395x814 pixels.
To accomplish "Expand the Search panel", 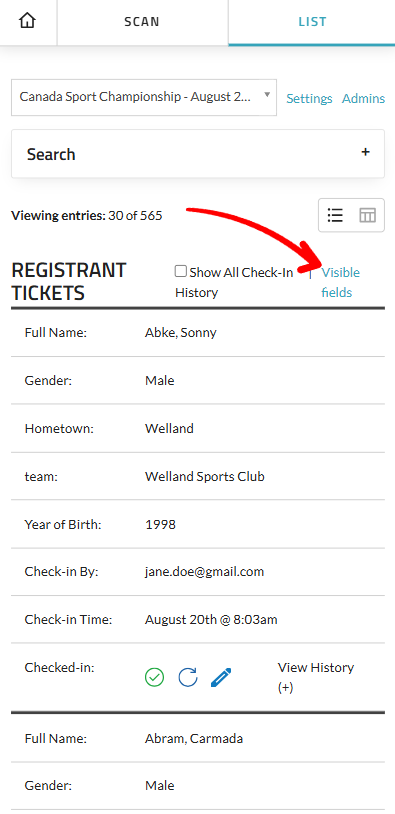I will [198, 154].
